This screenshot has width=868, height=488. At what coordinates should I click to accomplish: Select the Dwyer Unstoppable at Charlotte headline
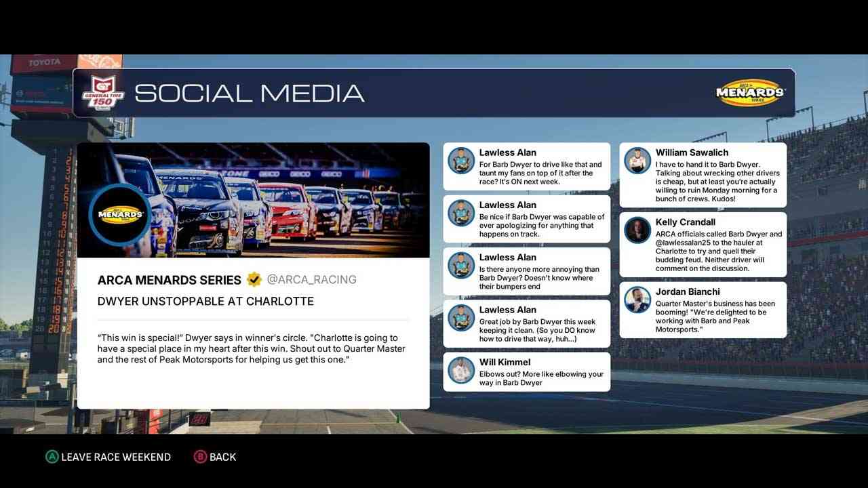[205, 301]
